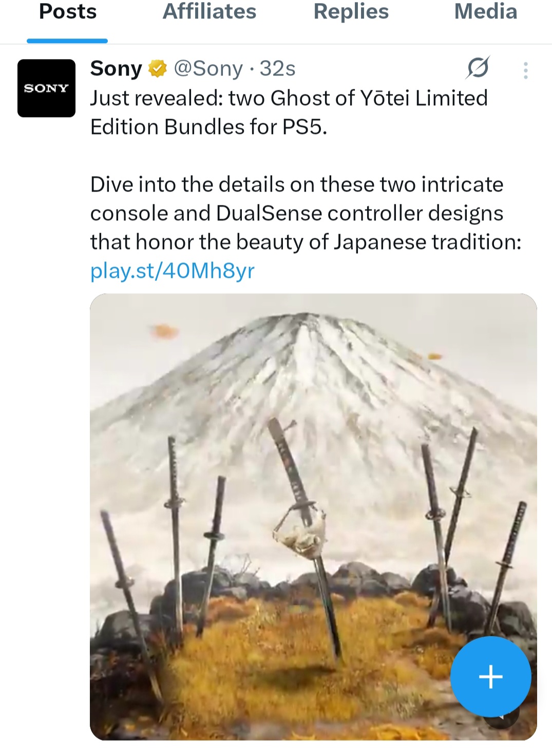This screenshot has height=756, width=552.
Task: Open the post via 32s timestamp
Action: [277, 68]
